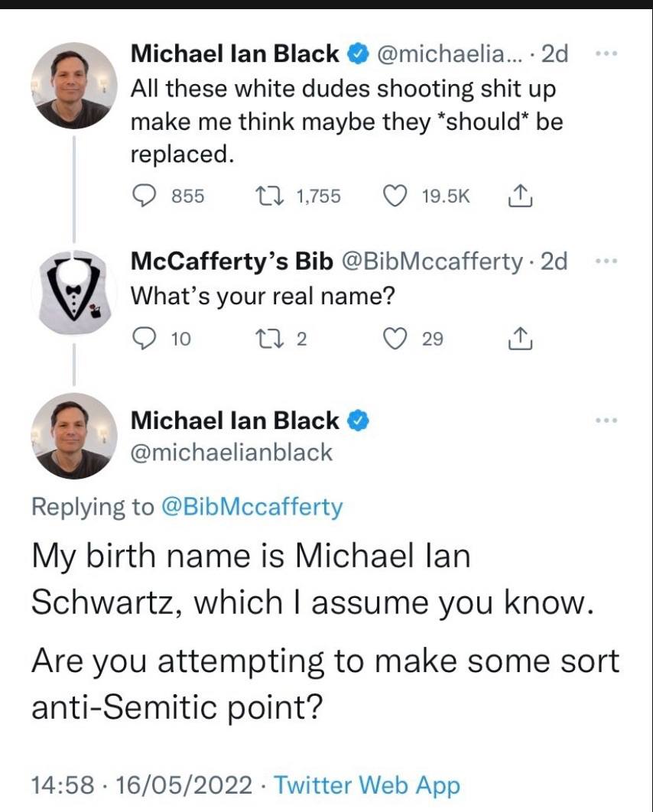
Task: Share the first Michael Ian Black tweet
Action: tap(519, 195)
